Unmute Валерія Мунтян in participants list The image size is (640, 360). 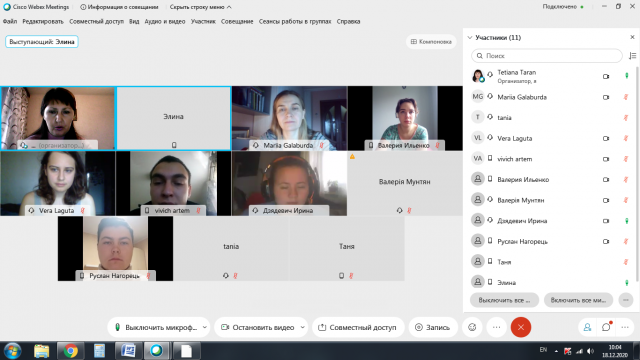tap(626, 200)
